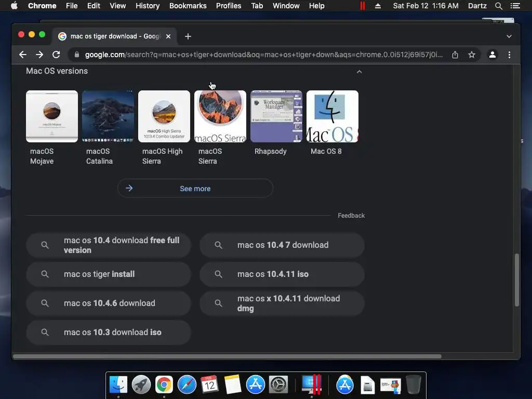Click the Feedback link
Image resolution: width=532 pixels, height=399 pixels.
click(351, 216)
